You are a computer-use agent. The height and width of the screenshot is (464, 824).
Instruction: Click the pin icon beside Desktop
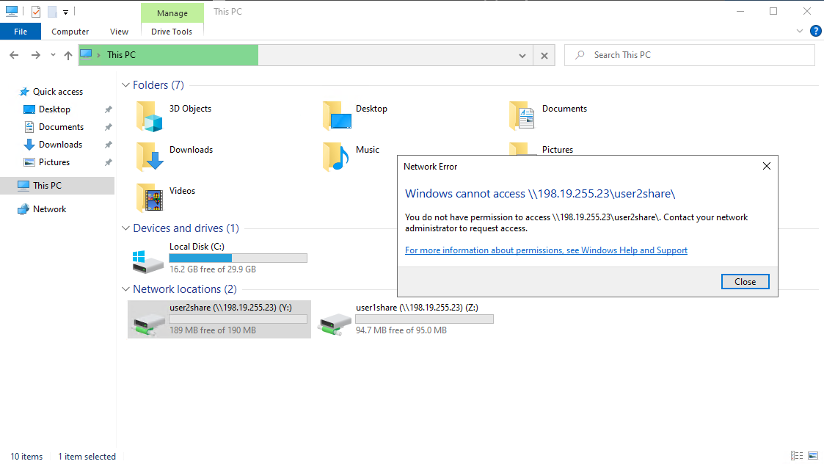108,109
